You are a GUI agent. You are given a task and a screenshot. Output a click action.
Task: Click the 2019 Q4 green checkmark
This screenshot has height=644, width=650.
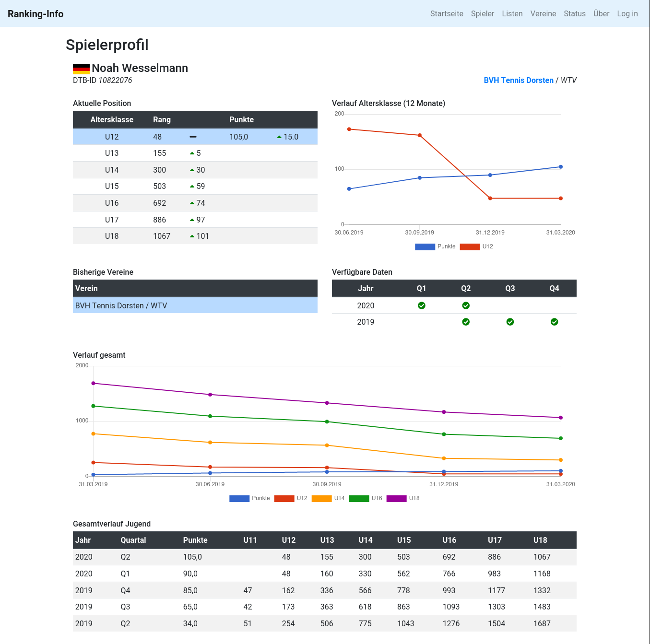pos(555,322)
